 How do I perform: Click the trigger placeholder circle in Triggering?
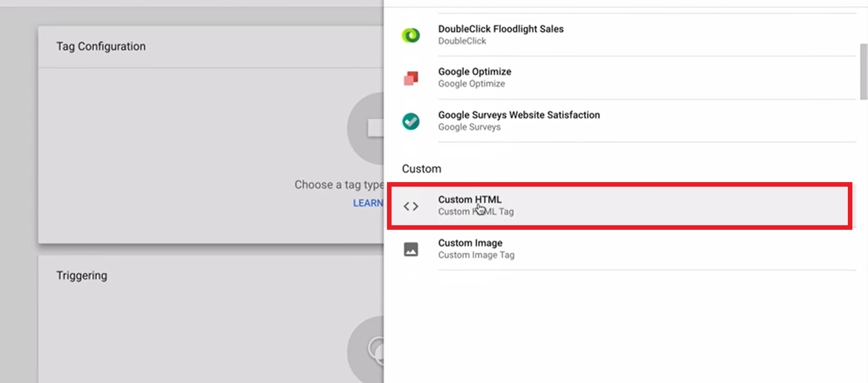coord(365,350)
